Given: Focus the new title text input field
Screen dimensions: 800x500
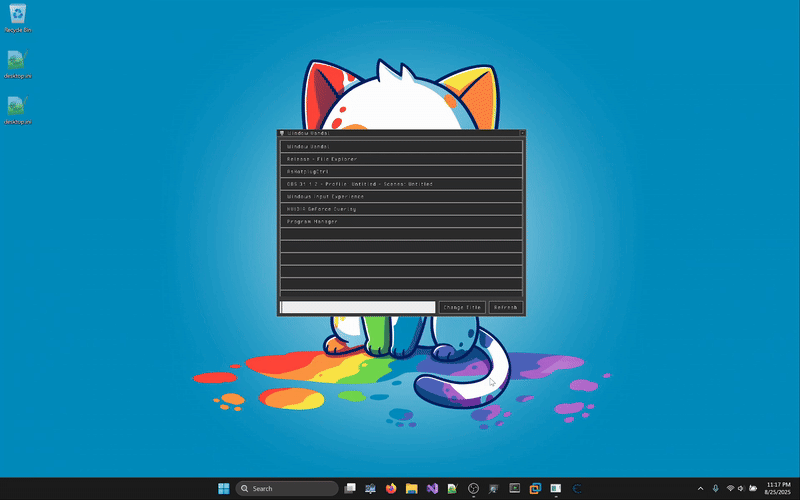Looking at the screenshot, I should [358, 307].
